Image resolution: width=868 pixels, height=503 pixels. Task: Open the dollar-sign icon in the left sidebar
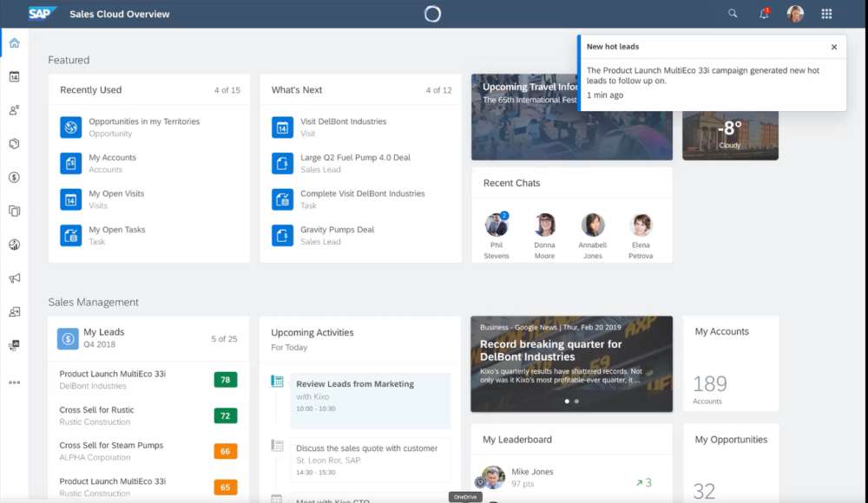[x=15, y=177]
